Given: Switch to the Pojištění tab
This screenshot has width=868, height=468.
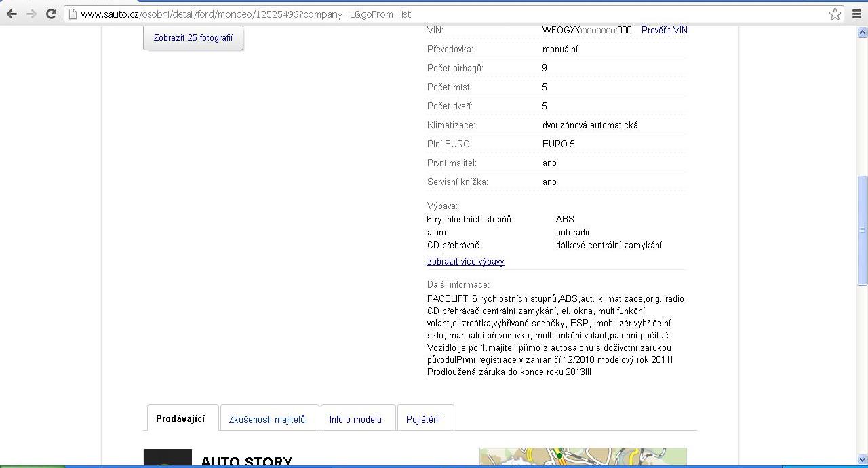Looking at the screenshot, I should (423, 419).
